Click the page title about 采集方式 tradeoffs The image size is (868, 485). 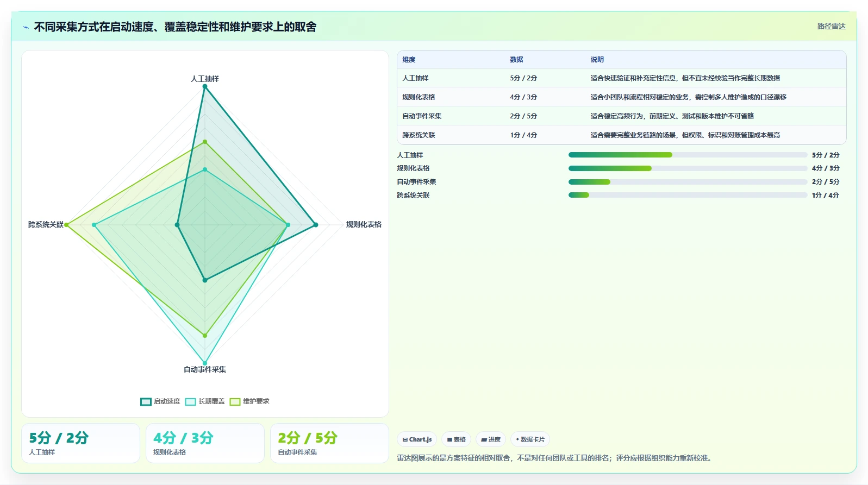pos(175,27)
